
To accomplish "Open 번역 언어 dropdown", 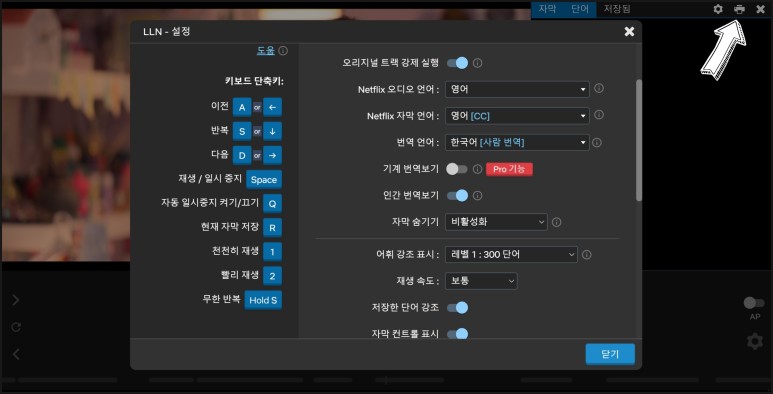I will pos(517,143).
